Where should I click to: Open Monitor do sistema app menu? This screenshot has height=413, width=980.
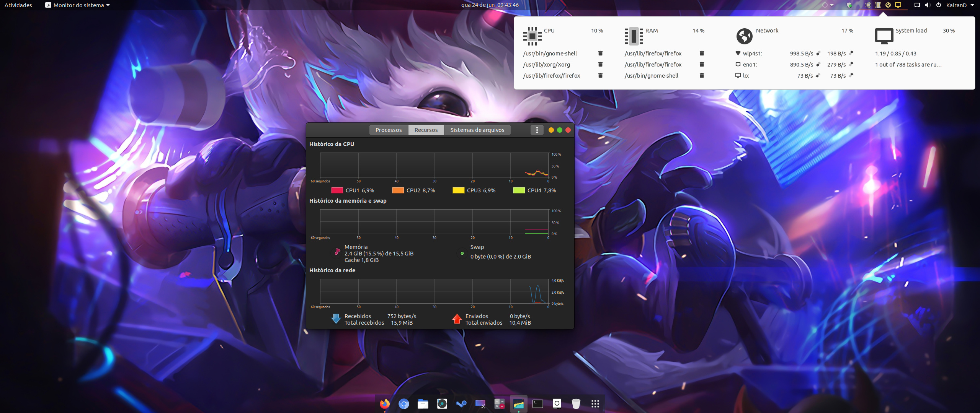point(78,5)
